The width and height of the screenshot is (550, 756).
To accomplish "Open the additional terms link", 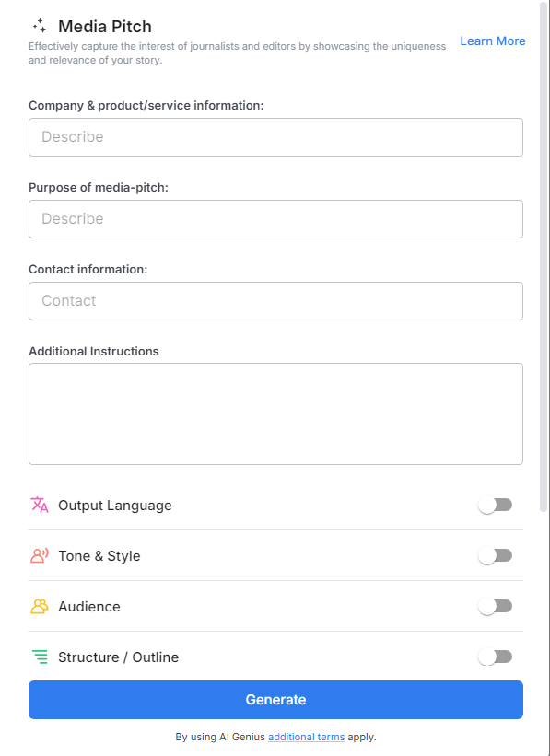I will pos(306,737).
